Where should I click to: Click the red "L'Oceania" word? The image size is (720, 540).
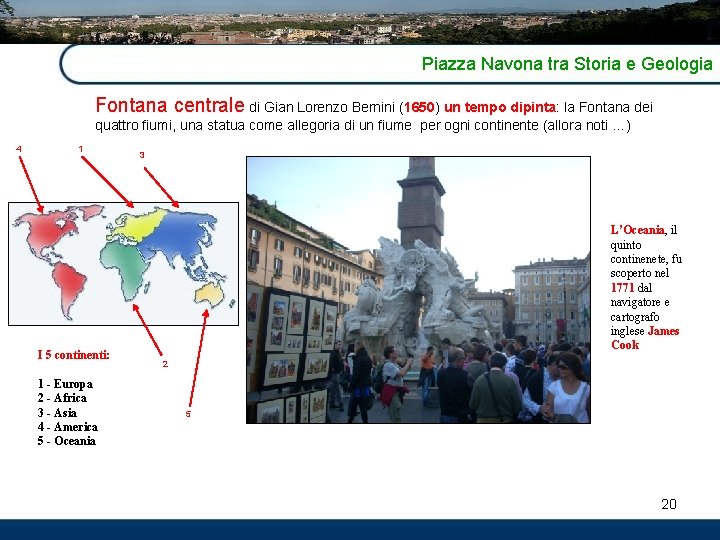[637, 230]
